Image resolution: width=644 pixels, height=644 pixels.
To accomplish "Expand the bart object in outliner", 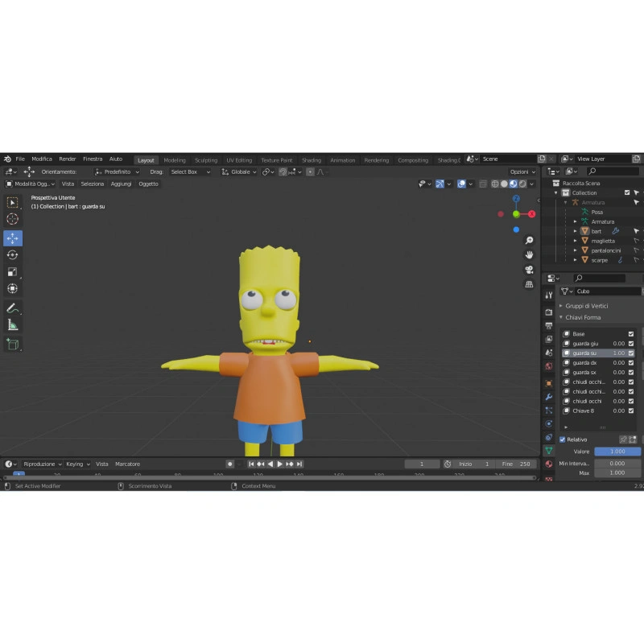I will click(575, 231).
